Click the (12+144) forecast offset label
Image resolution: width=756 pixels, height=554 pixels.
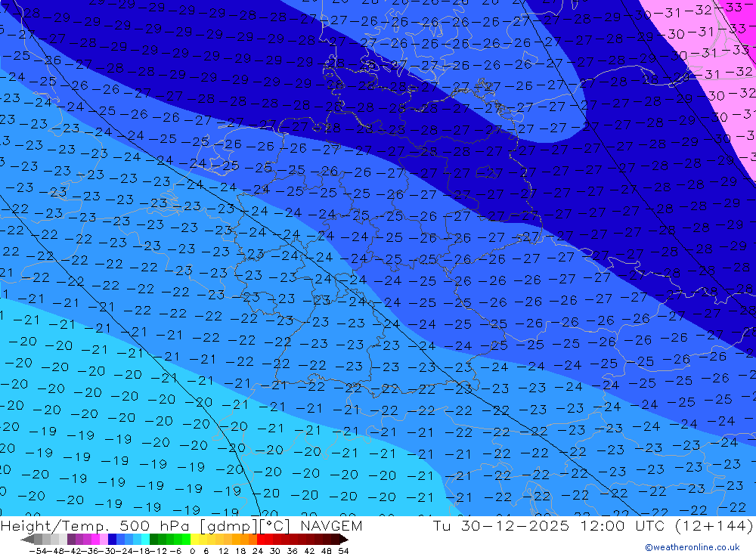coord(714,525)
